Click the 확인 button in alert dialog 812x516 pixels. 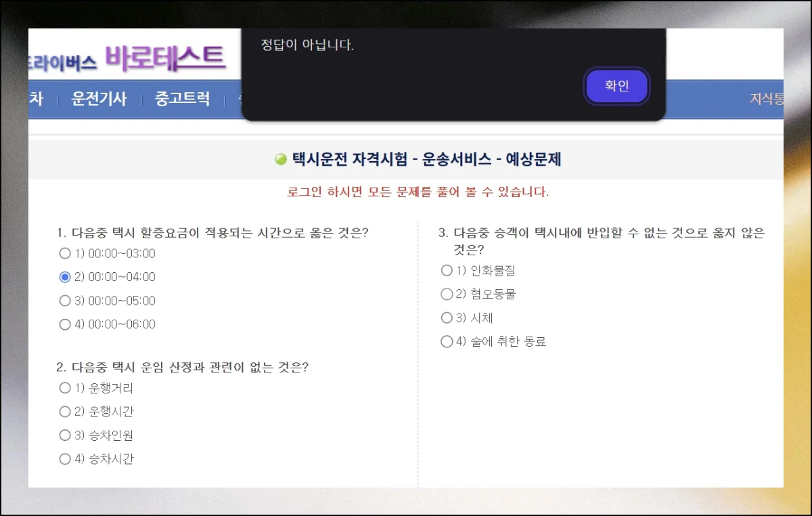pyautogui.click(x=616, y=87)
